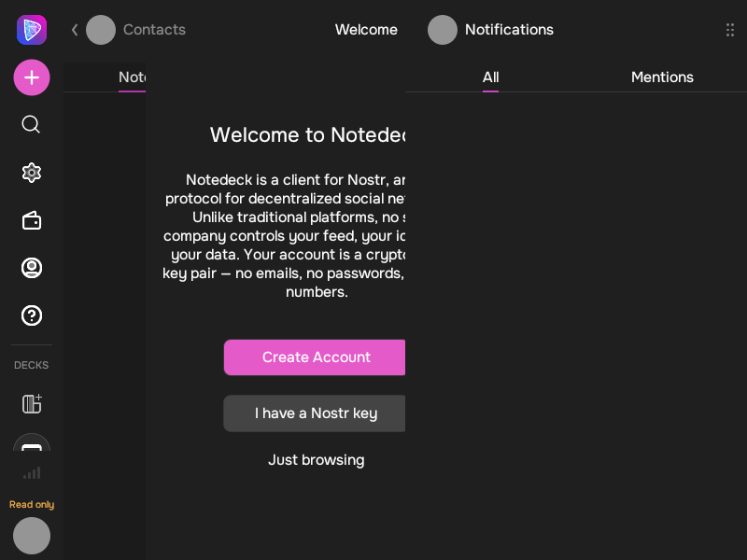Image resolution: width=747 pixels, height=560 pixels.
Task: Click the Just browsing link
Action: click(316, 460)
